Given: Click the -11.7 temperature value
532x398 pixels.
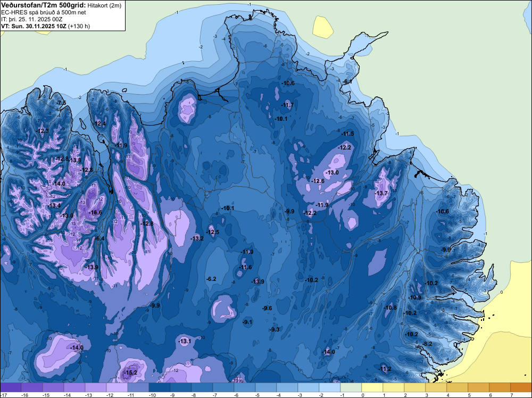Looking at the screenshot, I should [x=287, y=105].
